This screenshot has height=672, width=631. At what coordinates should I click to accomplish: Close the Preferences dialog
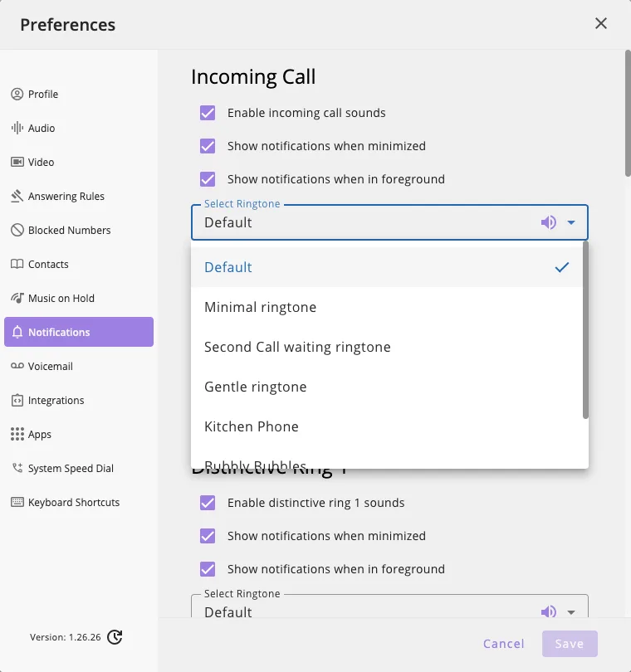(601, 23)
